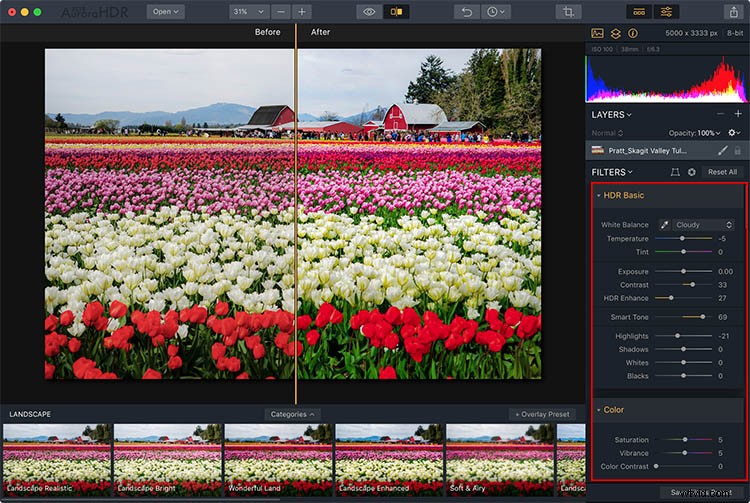Open the lens transform icon in Filters
The width and height of the screenshot is (750, 503).
(675, 172)
